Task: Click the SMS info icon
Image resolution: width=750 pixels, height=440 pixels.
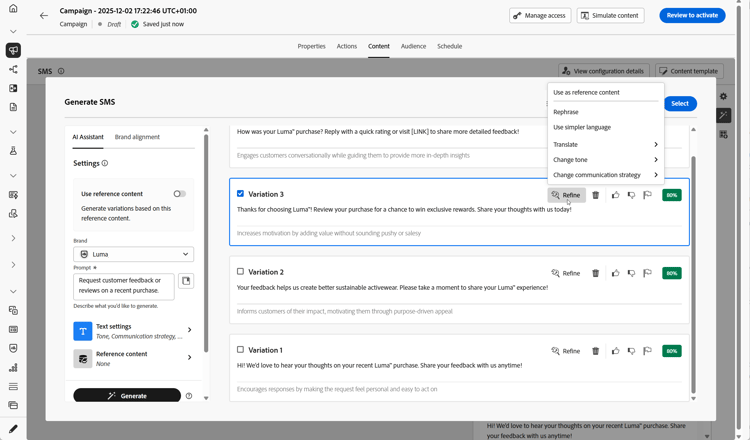Action: tap(61, 71)
